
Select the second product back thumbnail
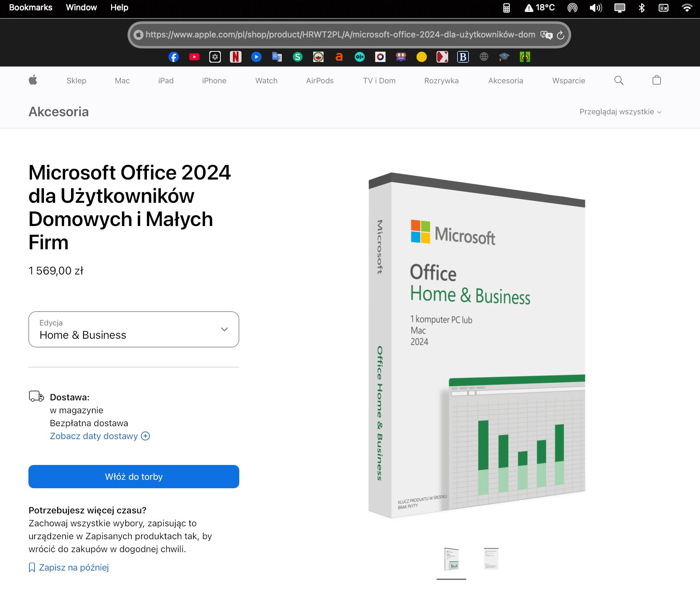(491, 559)
